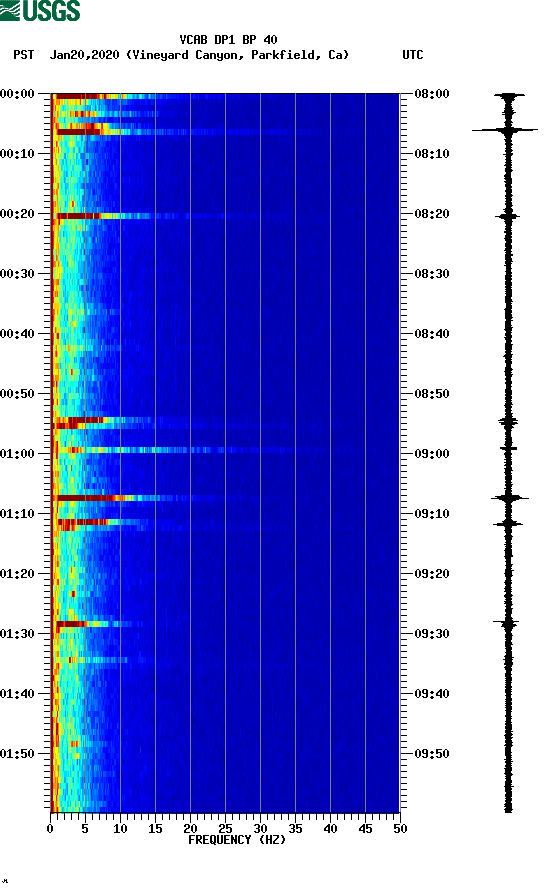Click the seismogram spike near 09:07
This screenshot has height=892, width=552.
509,498
